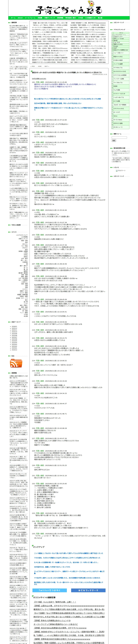Screen dimensions: 138x644
Task: Open the 50代奥様 part1301 thread link
Action: coord(39,78)
